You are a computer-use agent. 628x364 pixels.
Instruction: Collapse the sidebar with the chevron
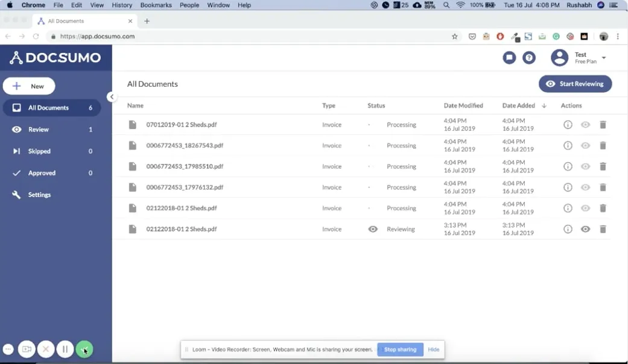[112, 97]
